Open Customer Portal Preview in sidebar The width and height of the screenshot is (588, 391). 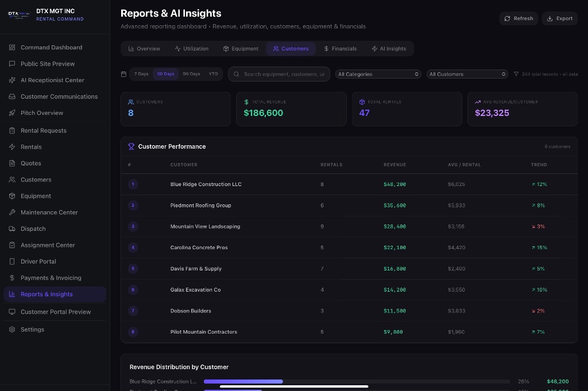coord(55,312)
